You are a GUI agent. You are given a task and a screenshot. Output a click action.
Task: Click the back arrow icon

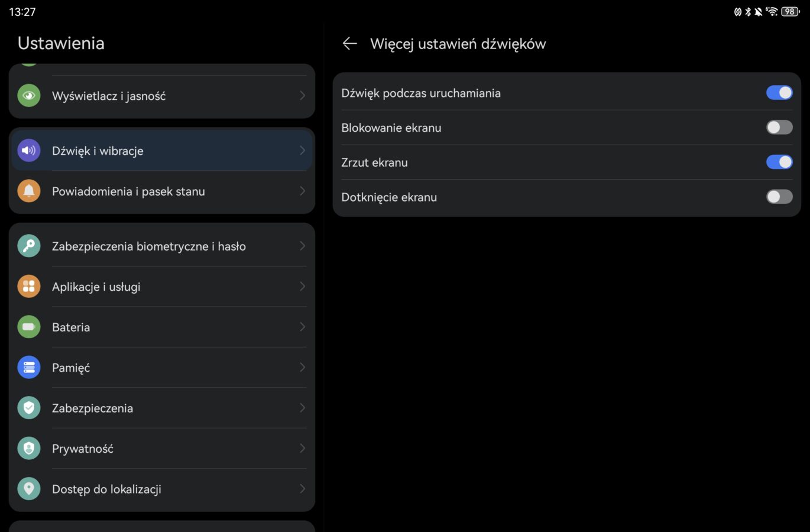coord(349,44)
